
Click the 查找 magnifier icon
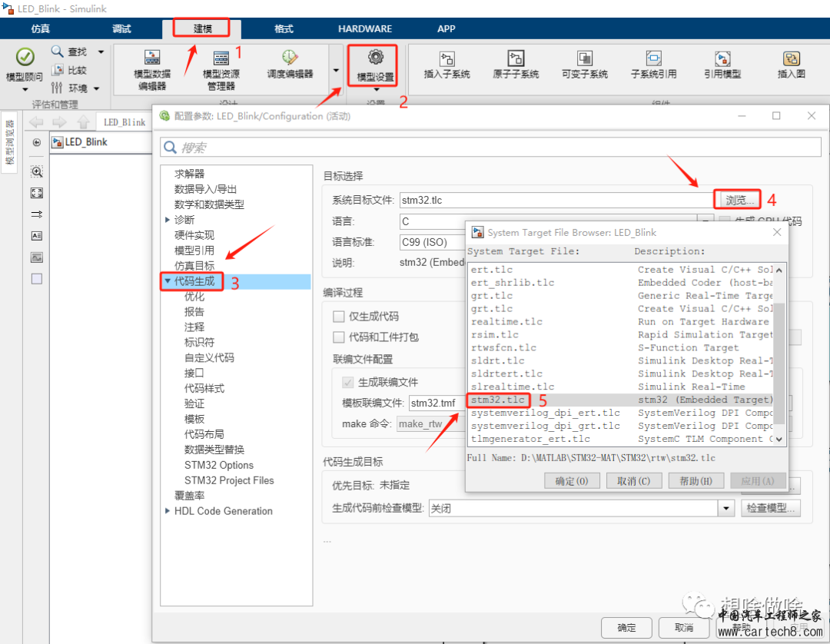(x=57, y=51)
